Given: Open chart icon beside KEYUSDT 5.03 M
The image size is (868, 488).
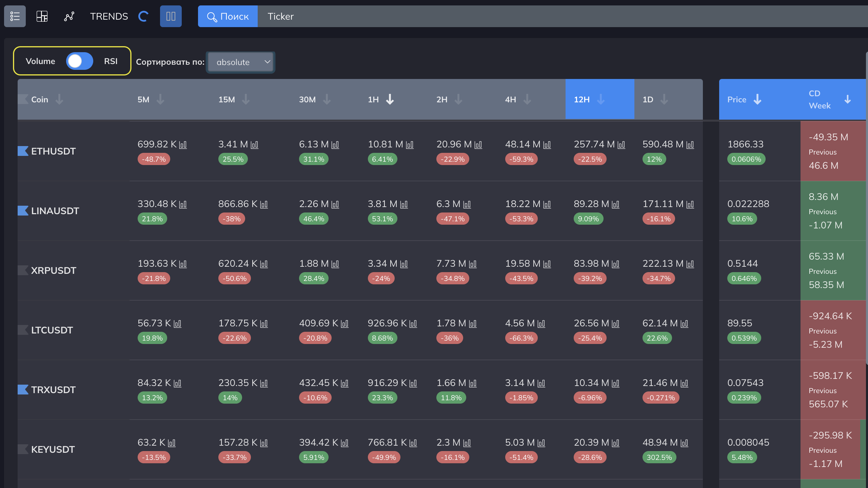Looking at the screenshot, I should (x=541, y=443).
